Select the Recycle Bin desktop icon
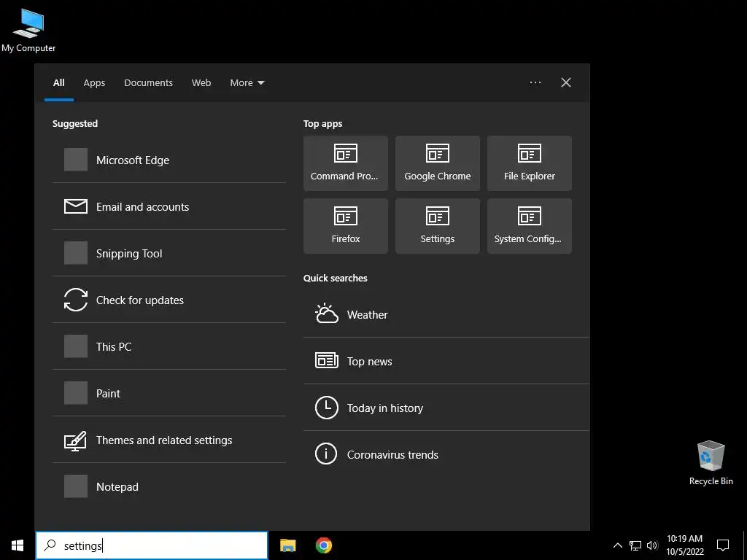Screen dimensions: 747x560 [711, 463]
